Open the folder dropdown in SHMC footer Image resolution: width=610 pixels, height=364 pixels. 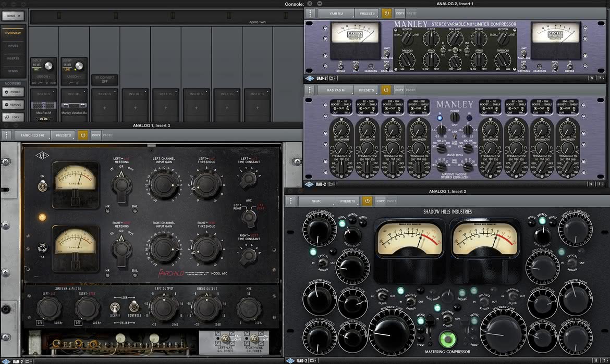click(313, 361)
